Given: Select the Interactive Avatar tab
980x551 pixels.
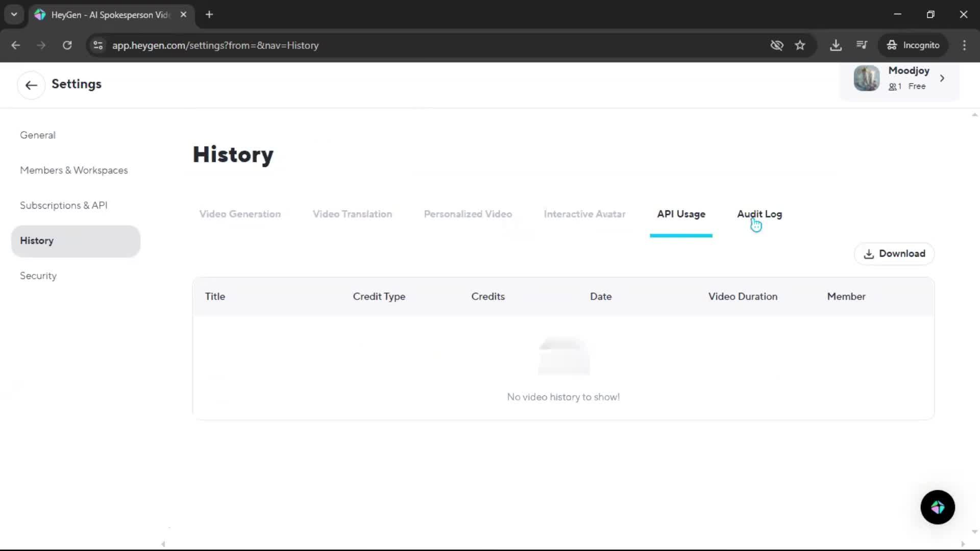Looking at the screenshot, I should pos(584,214).
